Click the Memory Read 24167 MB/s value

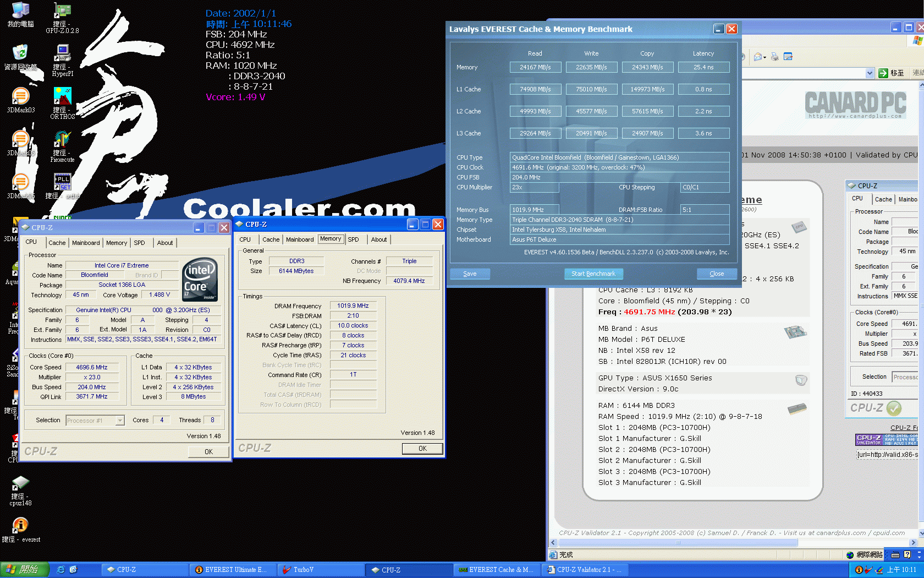[535, 67]
